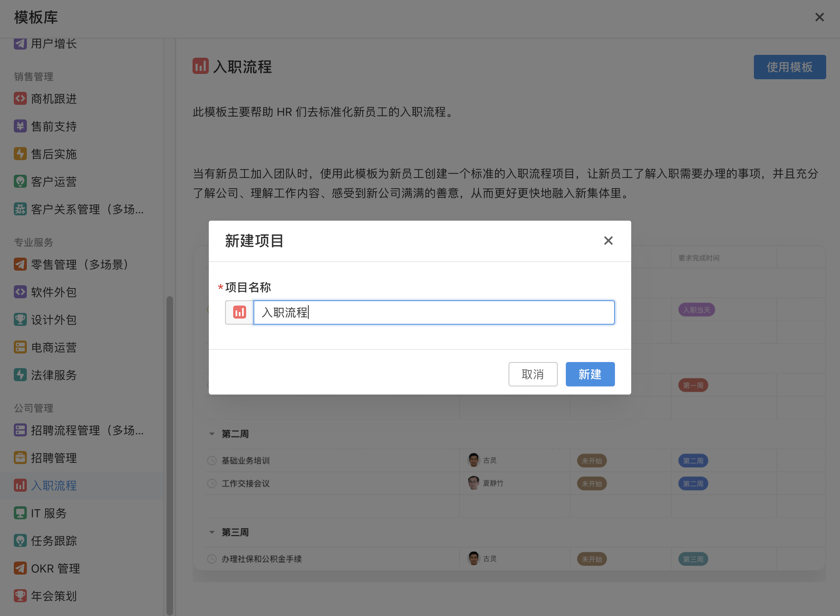840x616 pixels.
Task: Open the OKR 管理 template
Action: pyautogui.click(x=55, y=568)
